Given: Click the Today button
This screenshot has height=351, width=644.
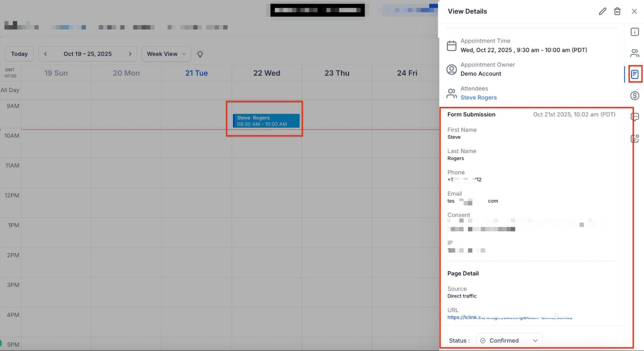Looking at the screenshot, I should click(x=19, y=54).
